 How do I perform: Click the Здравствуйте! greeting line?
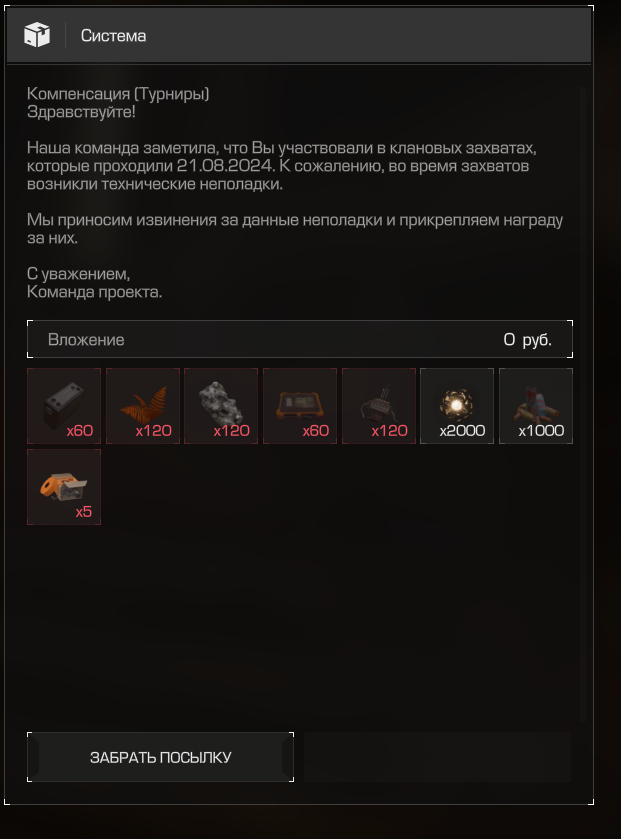(81, 112)
